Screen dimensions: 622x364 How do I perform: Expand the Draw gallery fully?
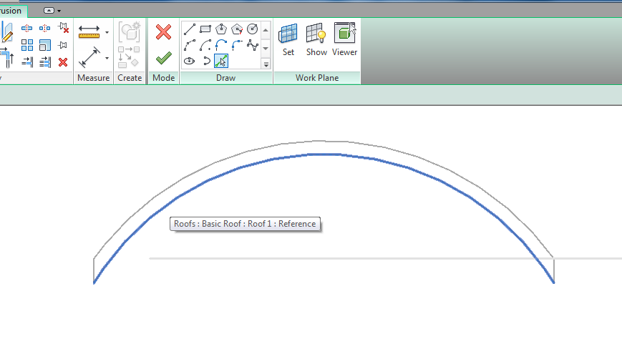[266, 64]
